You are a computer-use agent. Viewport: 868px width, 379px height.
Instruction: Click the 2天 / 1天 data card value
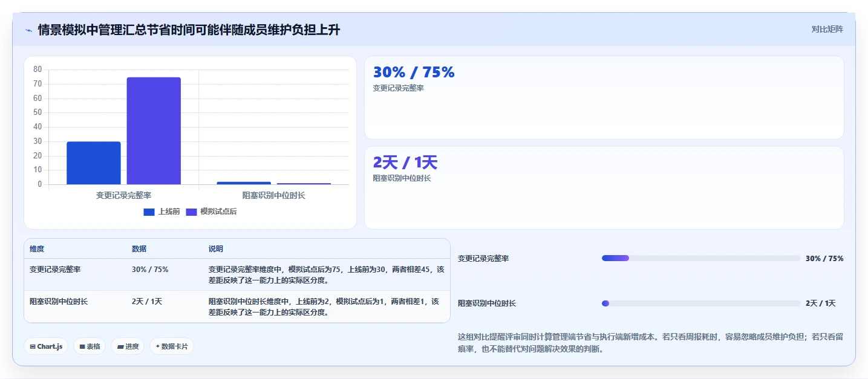click(405, 163)
